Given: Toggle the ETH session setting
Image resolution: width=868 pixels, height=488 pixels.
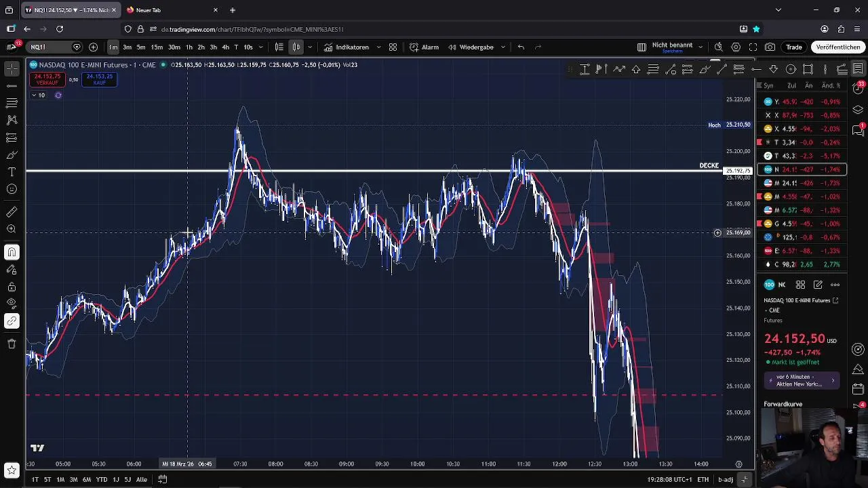Looking at the screenshot, I should pyautogui.click(x=703, y=479).
